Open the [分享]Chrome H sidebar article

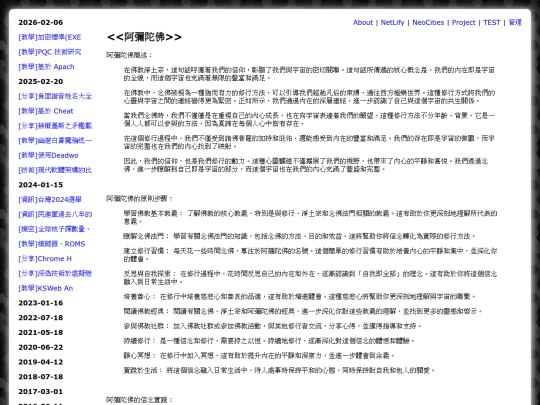point(45,259)
